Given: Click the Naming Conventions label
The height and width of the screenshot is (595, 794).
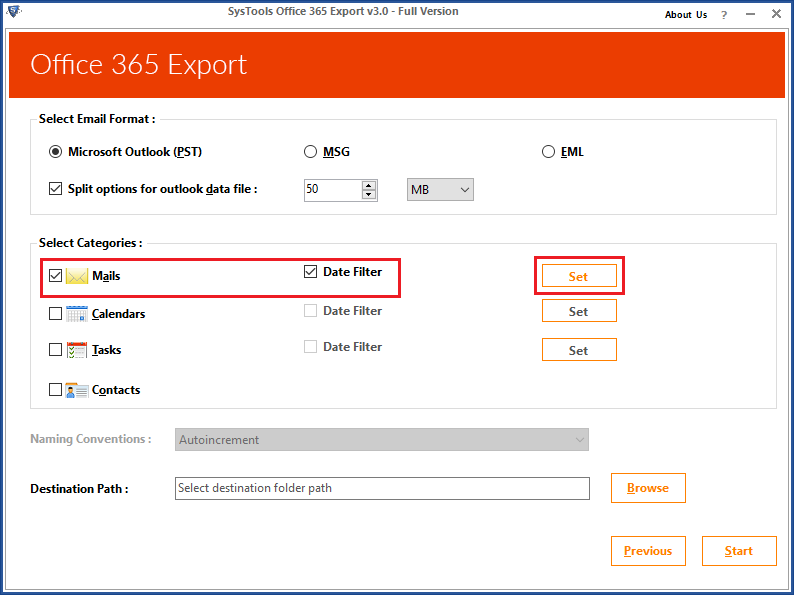Looking at the screenshot, I should (x=91, y=439).
